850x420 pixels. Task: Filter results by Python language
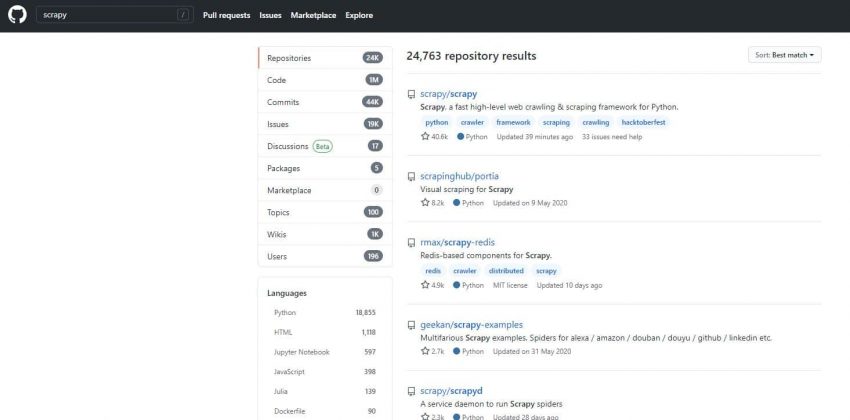325,313
